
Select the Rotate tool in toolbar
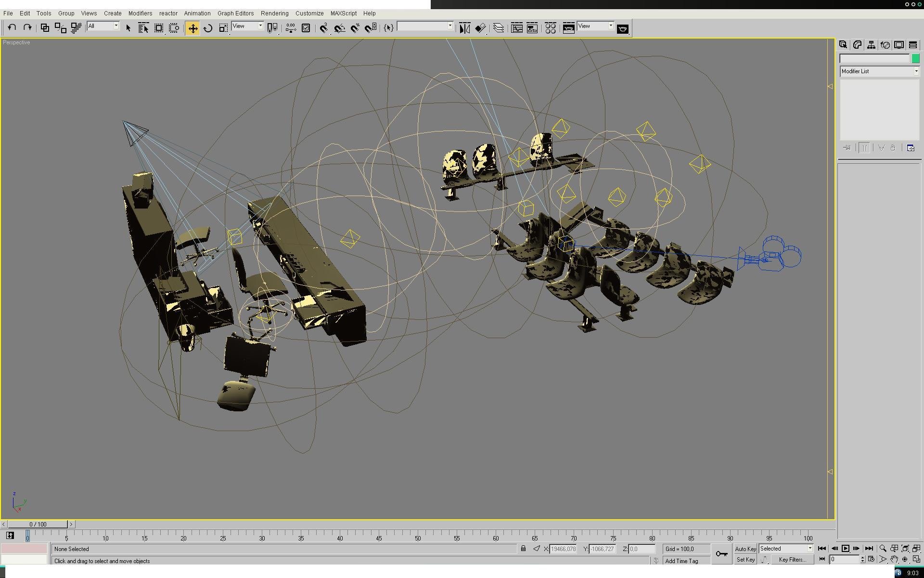tap(208, 28)
